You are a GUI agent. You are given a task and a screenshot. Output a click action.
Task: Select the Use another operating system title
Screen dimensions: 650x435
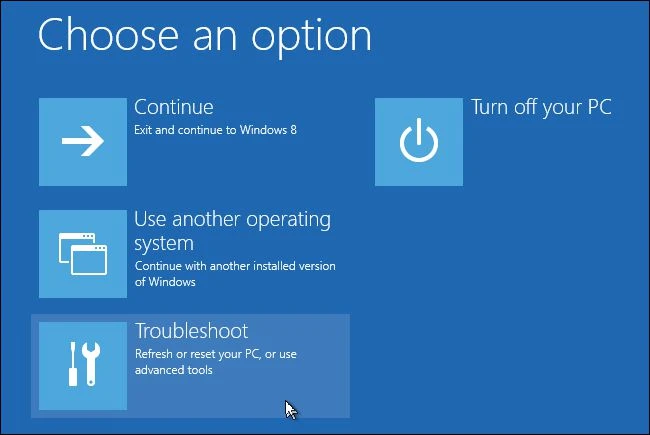232,219
